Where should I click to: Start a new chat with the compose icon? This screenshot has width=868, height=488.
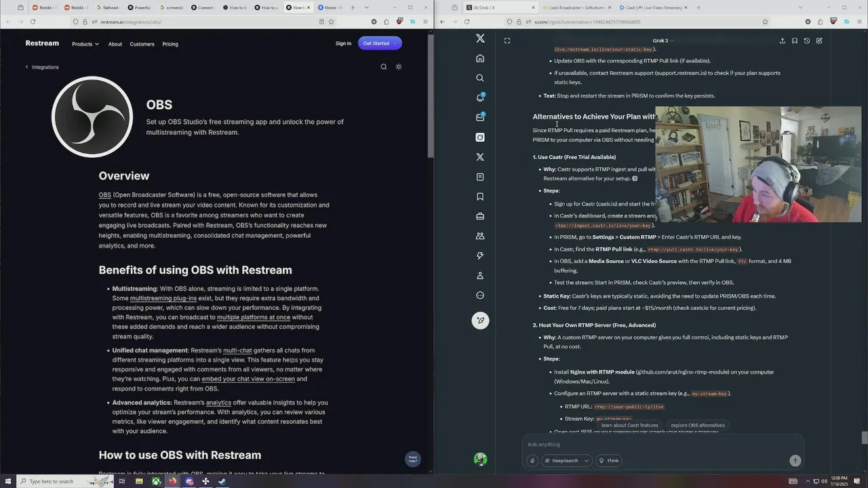point(819,41)
